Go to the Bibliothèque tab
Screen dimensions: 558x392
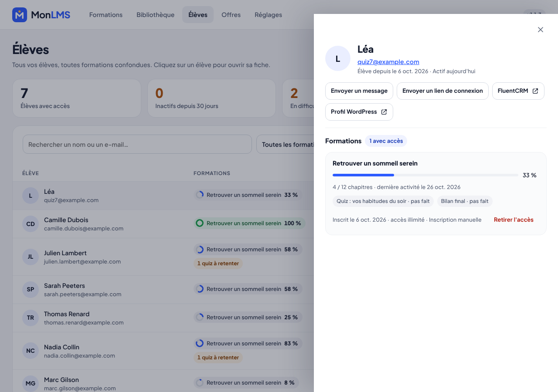point(156,15)
